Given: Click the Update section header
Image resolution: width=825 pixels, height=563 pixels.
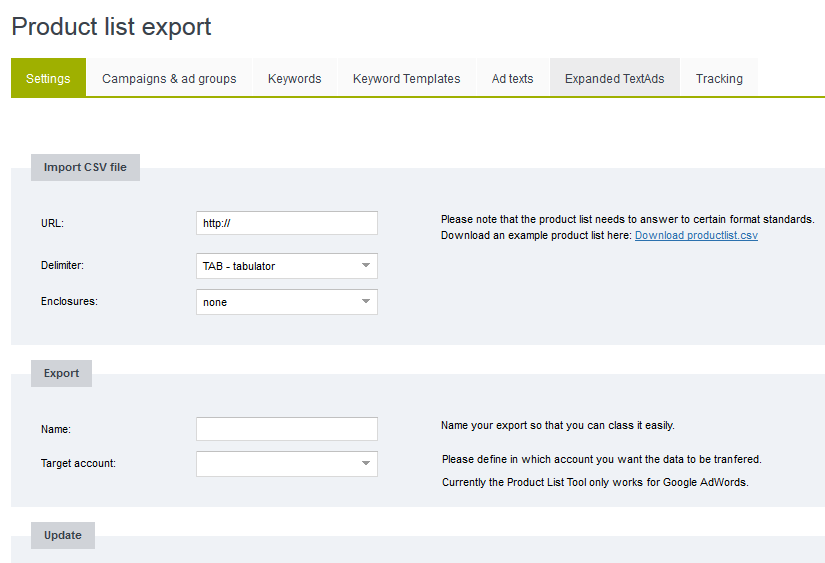Looking at the screenshot, I should point(62,535).
